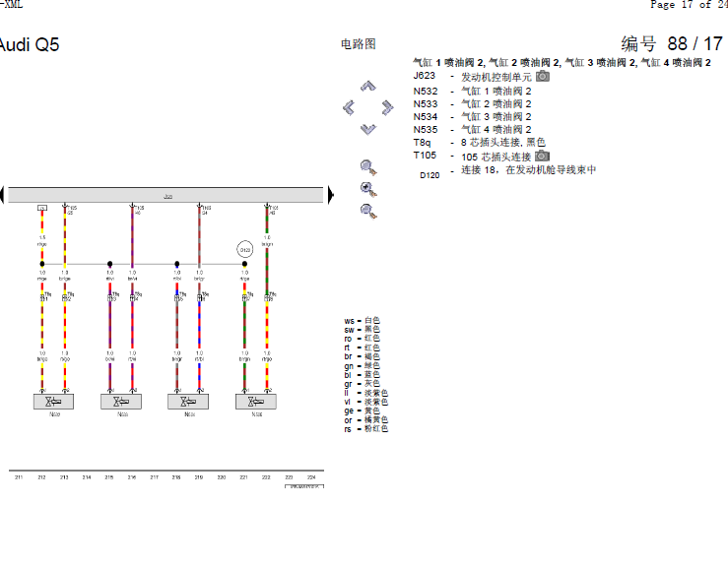The height and width of the screenshot is (569, 728).
Task: Click the text 连接 18，在发动机舱导线束中
Action: coord(528,170)
